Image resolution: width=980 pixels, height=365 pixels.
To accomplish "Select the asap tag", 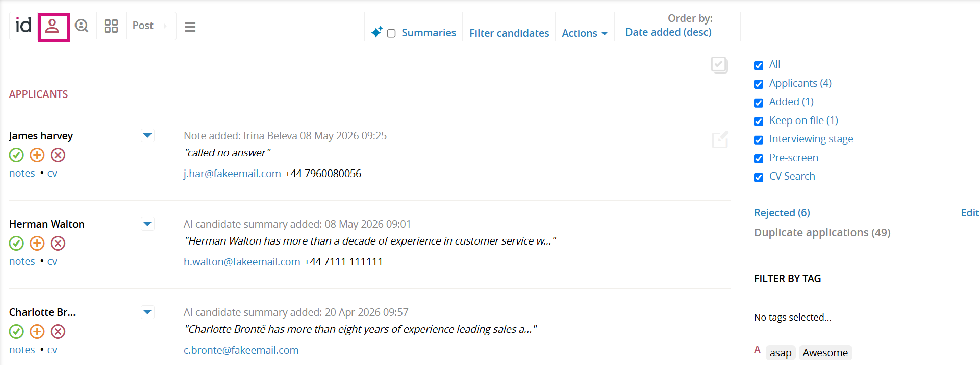I will 781,353.
